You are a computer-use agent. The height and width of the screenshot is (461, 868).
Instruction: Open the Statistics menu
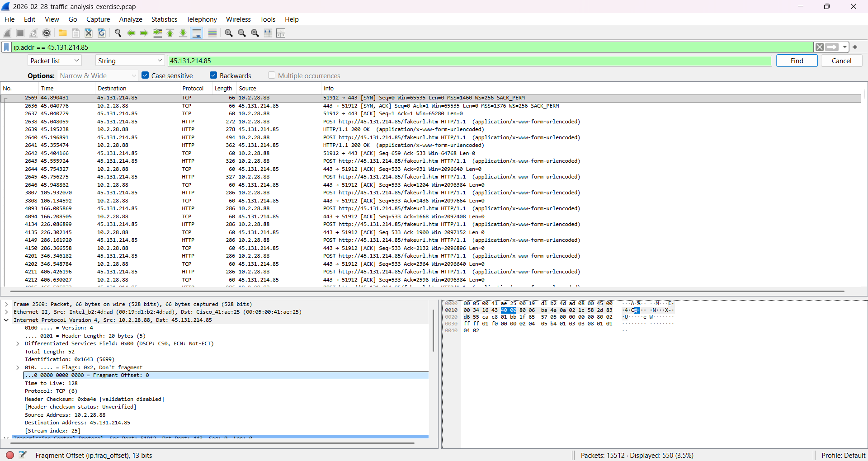tap(164, 19)
